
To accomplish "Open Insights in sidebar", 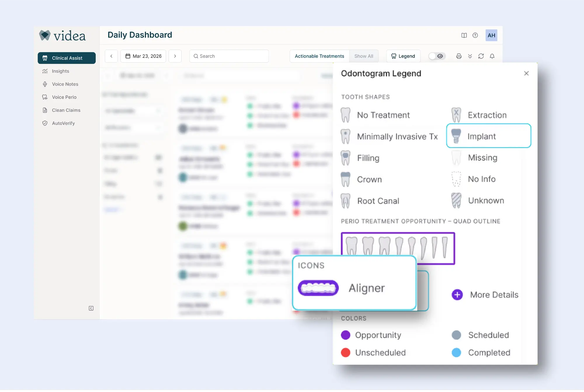I will (60, 71).
